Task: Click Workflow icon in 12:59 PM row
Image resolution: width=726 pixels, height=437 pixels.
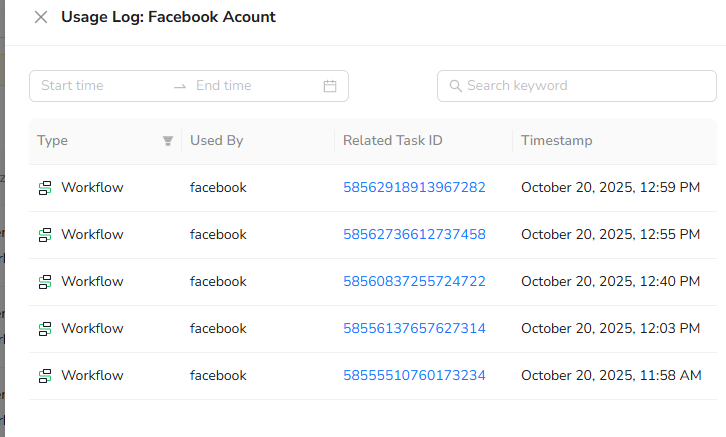Action: click(45, 188)
